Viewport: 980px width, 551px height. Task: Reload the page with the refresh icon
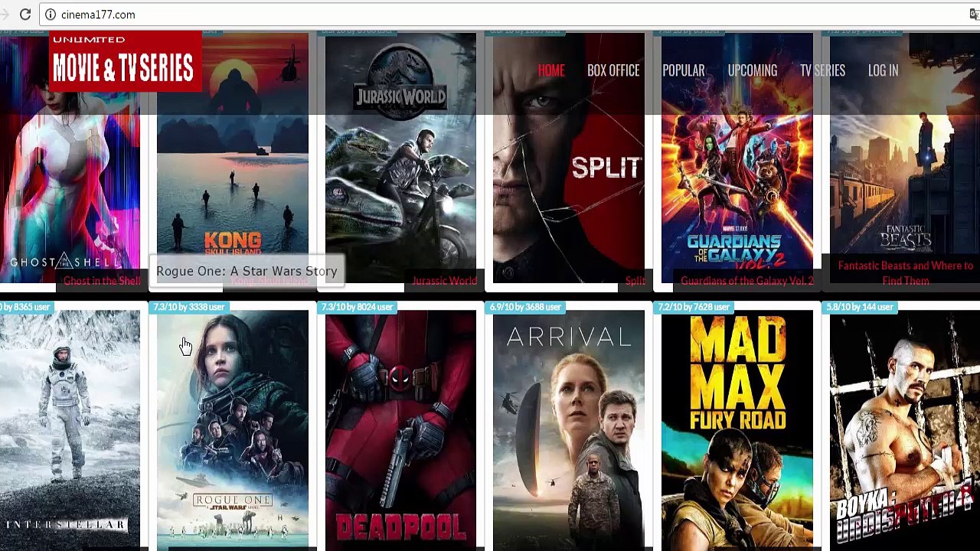click(25, 15)
